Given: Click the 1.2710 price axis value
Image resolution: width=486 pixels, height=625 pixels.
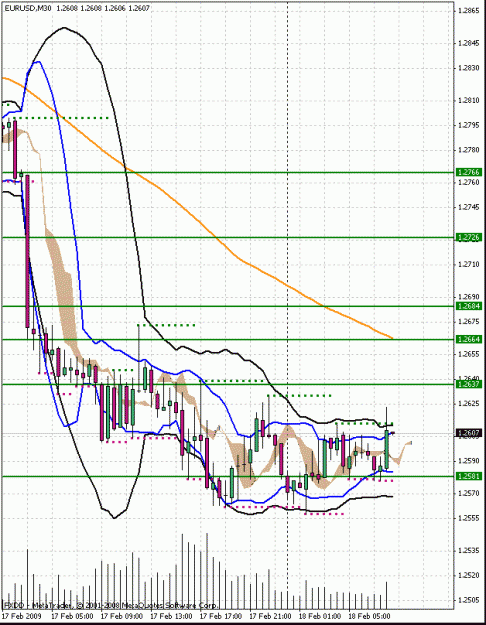Looking at the screenshot, I should (469, 265).
